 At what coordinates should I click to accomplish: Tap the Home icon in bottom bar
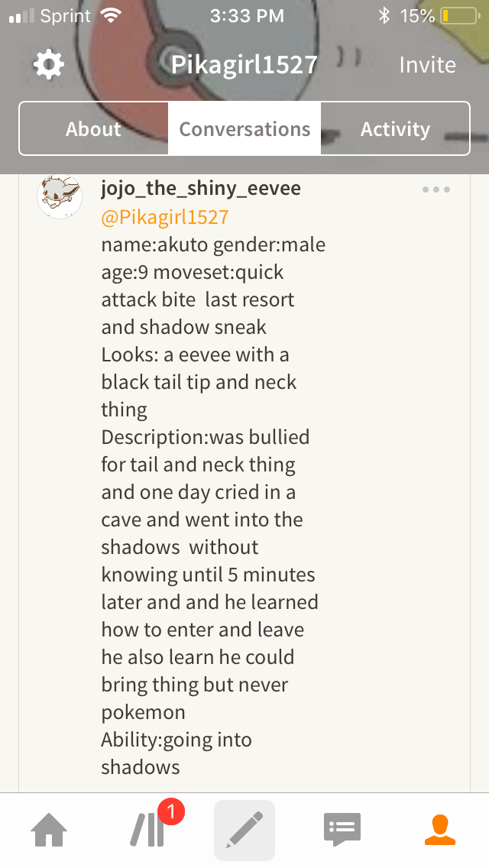click(49, 830)
